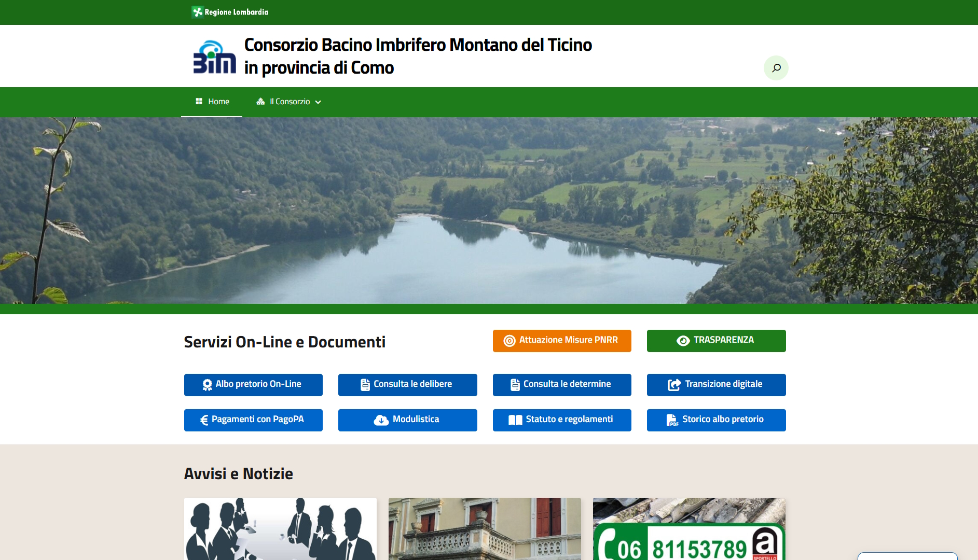Open Consulta le determine

[562, 385]
